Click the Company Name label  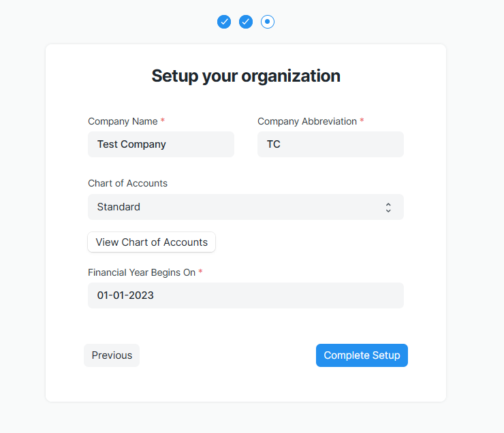123,121
